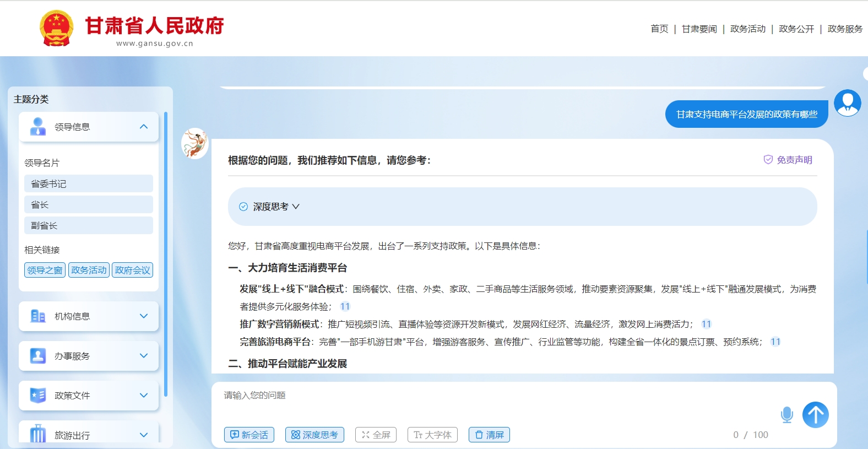
Task: Send the question with the up-arrow button
Action: (815, 415)
